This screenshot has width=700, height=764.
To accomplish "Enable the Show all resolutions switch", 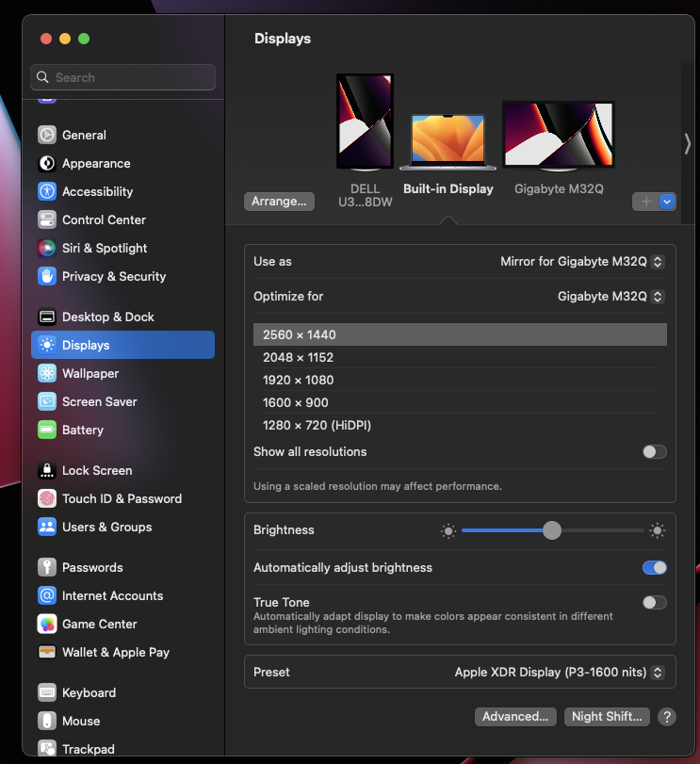I will (654, 452).
